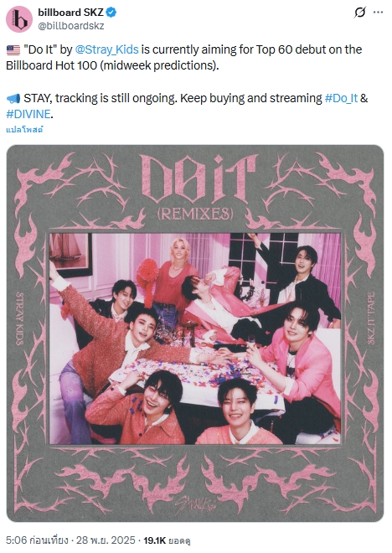Click the (REMIXES) text in the artwork
392x553 pixels.
point(195,214)
